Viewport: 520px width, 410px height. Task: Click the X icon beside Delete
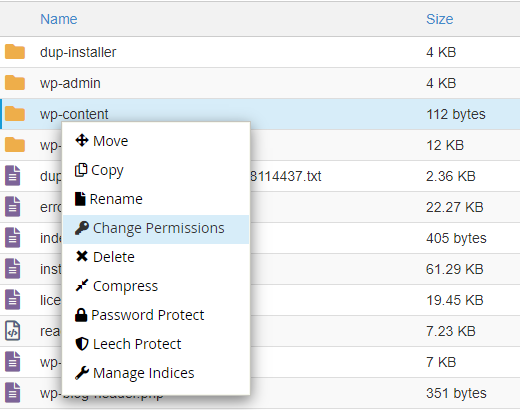pyautogui.click(x=82, y=257)
